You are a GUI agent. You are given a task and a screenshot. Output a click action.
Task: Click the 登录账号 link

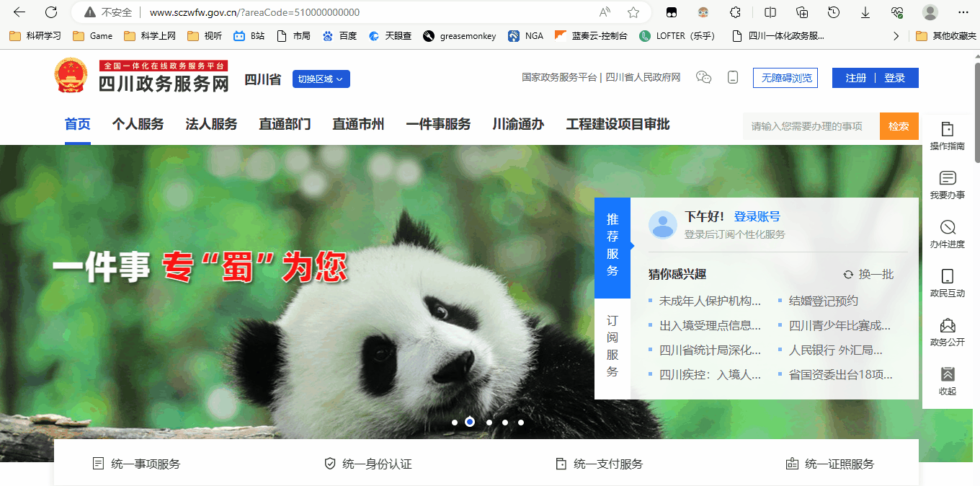757,216
